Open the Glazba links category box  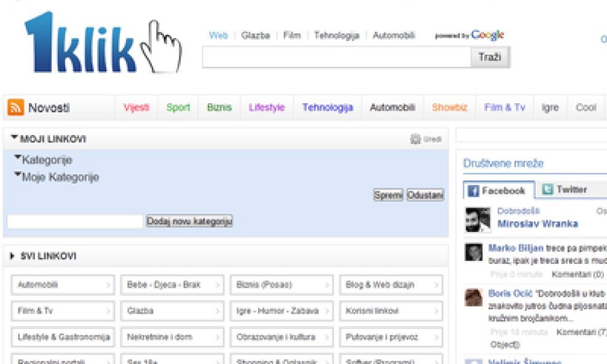172,311
